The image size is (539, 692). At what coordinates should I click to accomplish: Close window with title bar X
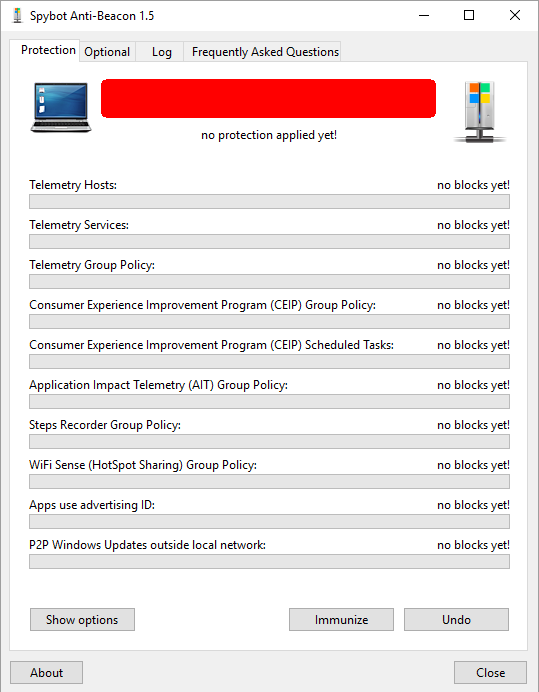(x=515, y=15)
